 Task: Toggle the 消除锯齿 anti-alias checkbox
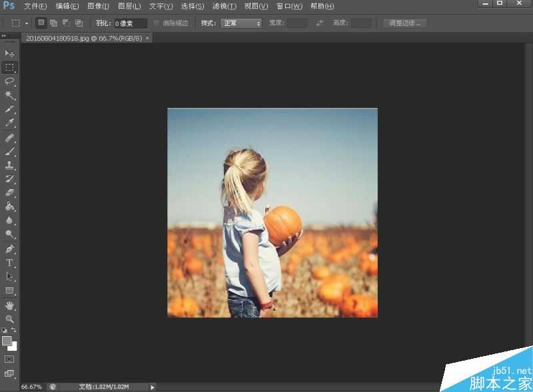[x=157, y=23]
